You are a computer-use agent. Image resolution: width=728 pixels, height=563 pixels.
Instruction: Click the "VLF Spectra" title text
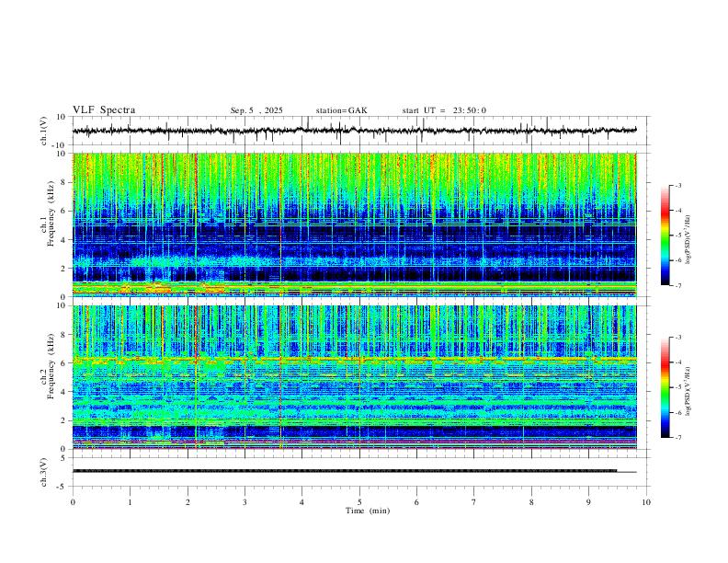click(x=104, y=110)
